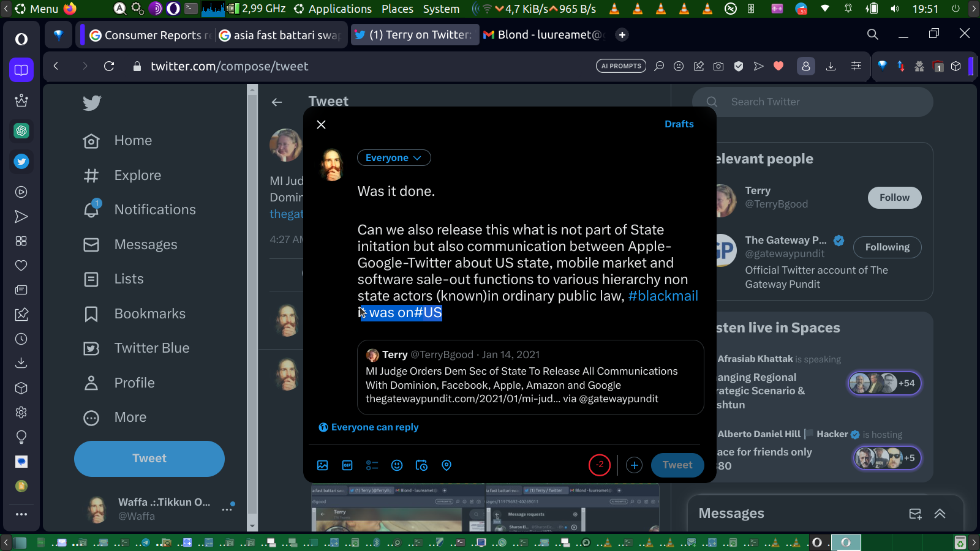The image size is (980, 551).
Task: Open ChatGPT in Opera sidebar
Action: coord(21,130)
